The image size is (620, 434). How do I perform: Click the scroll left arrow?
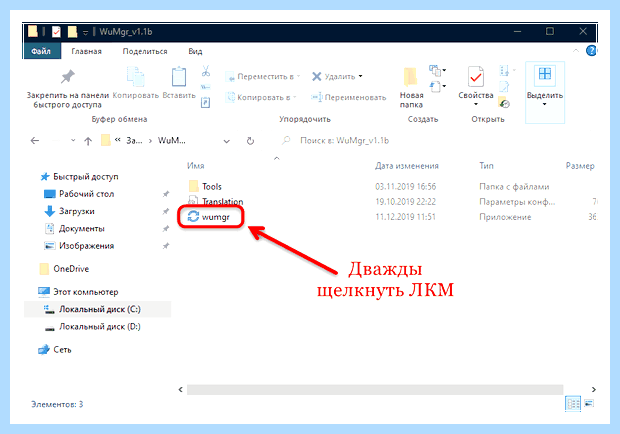[181, 390]
